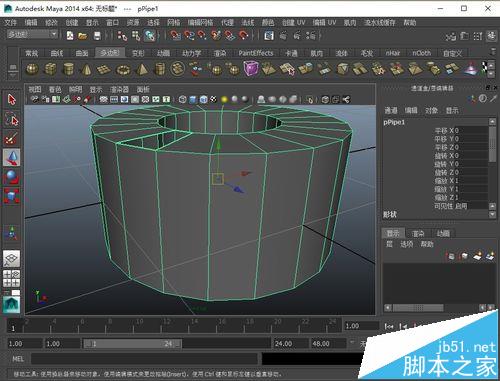Viewport: 500px width, 381px height.
Task: Activate the Scale tool cube icon
Action: tap(12, 196)
